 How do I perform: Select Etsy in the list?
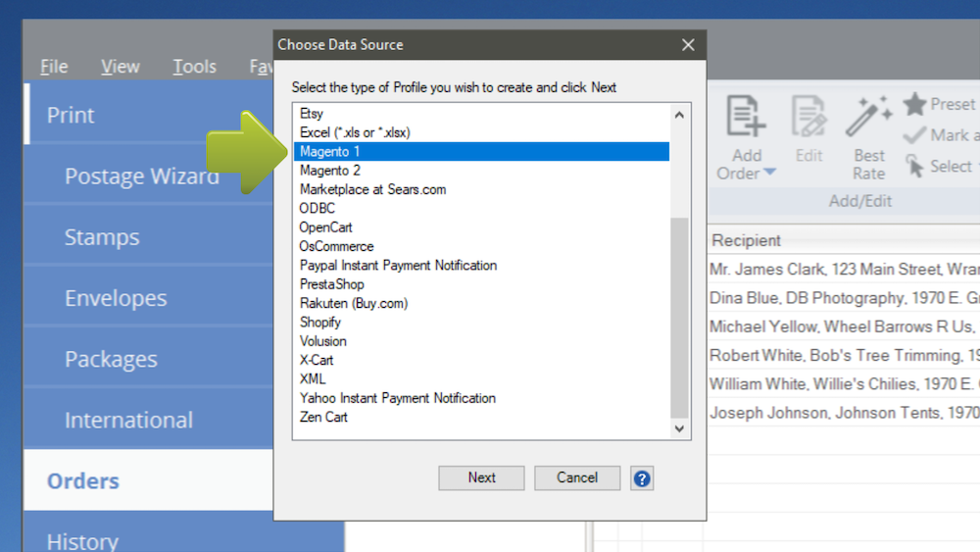click(481, 114)
